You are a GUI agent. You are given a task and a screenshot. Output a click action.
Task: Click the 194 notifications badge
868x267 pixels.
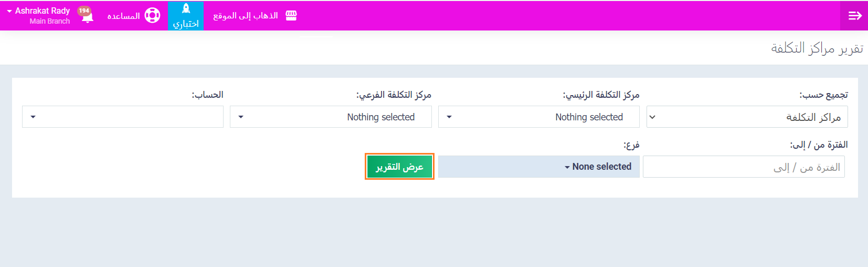coord(84,11)
